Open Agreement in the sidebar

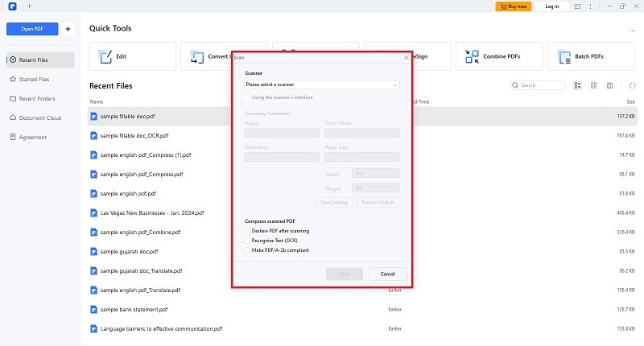point(40,137)
